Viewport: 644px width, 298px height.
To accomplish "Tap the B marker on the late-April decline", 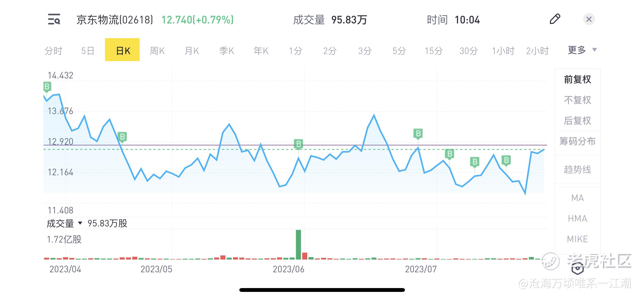I will pos(122,137).
